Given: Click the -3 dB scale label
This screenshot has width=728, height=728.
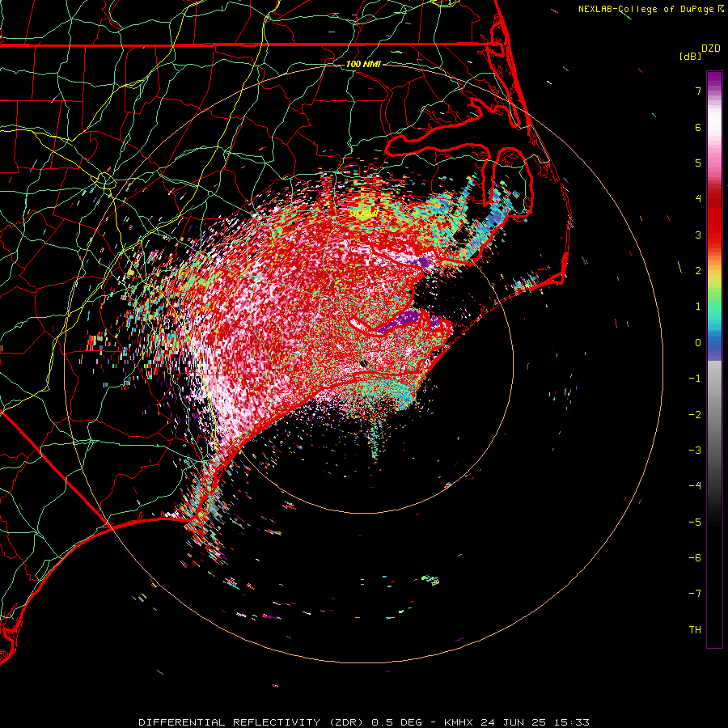Looking at the screenshot, I should tap(695, 451).
